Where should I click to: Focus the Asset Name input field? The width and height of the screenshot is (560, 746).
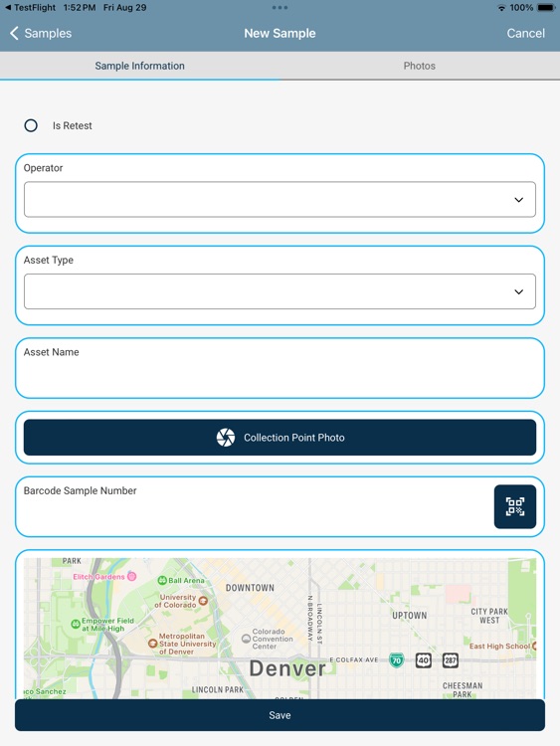(280, 368)
